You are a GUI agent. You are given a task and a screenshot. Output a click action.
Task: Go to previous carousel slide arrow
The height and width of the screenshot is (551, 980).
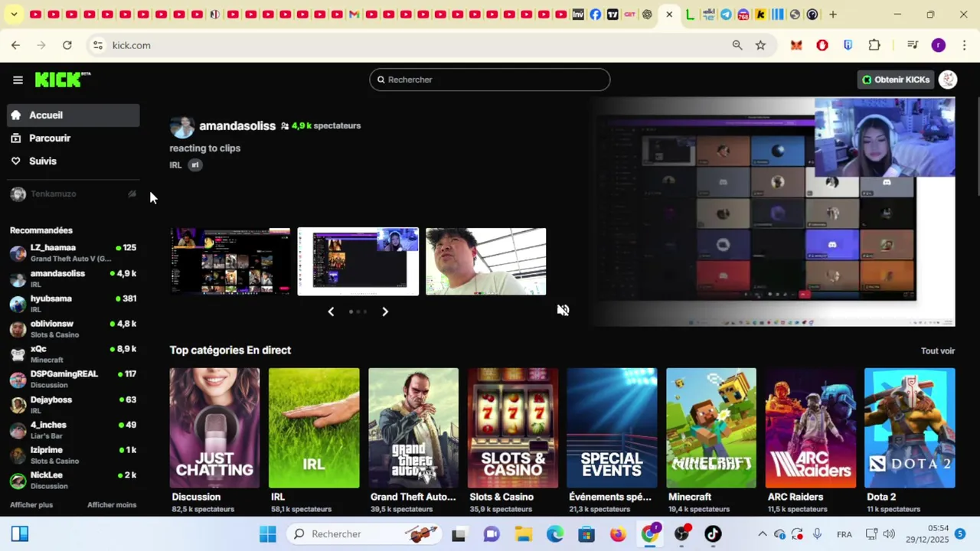(331, 311)
